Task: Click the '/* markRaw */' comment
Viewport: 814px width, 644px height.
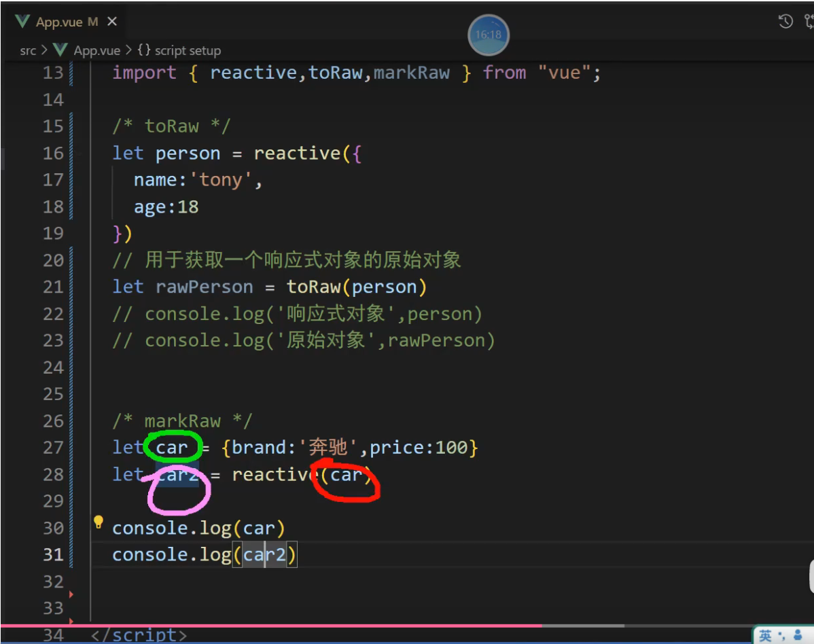Action: 182,421
